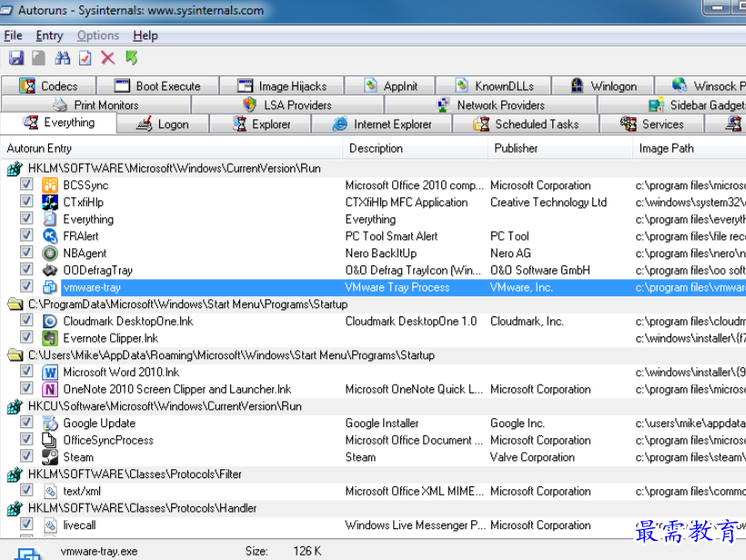Screen dimensions: 746x560
Task: Click the vmware-tray entry icon
Action: click(49, 287)
